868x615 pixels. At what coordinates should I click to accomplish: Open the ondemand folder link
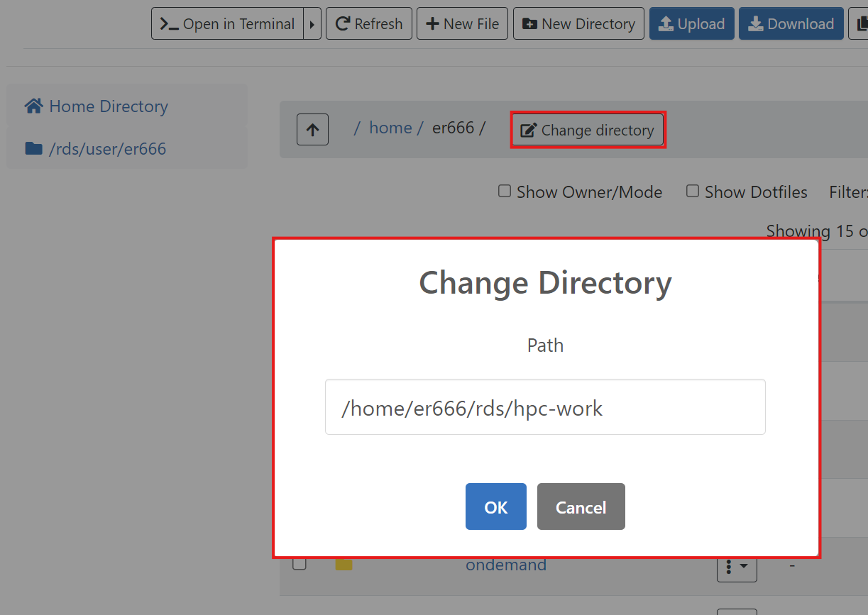[506, 565]
